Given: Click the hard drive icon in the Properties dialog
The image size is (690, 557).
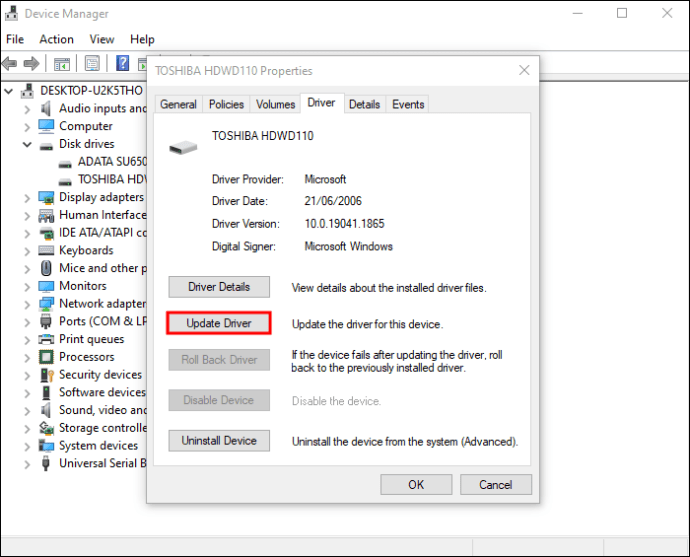Looking at the screenshot, I should pos(183,147).
